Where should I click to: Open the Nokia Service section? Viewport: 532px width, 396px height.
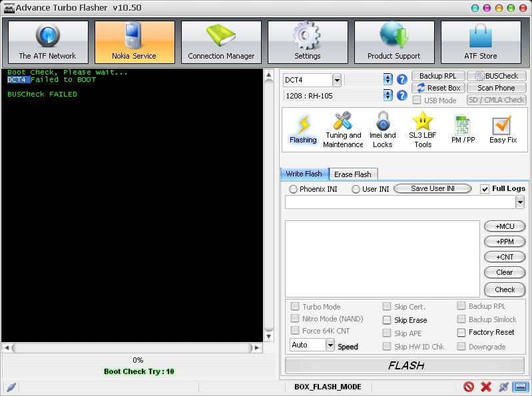(x=134, y=42)
